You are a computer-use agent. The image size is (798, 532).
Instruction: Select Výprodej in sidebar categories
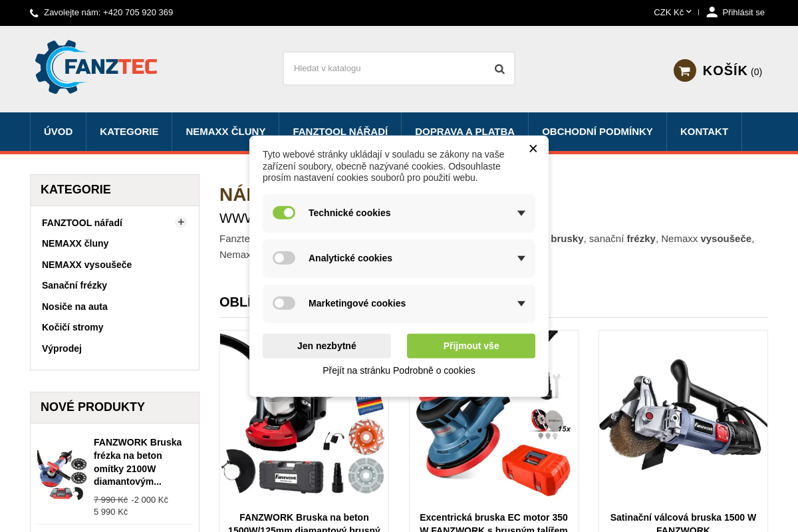click(x=62, y=348)
